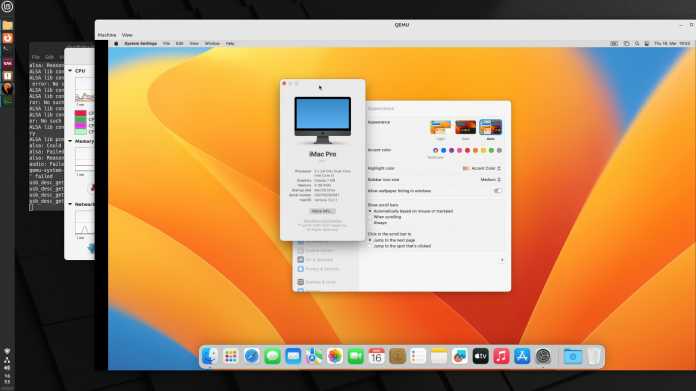The image size is (696, 391).
Task: Open Photos from the dock
Action: point(335,356)
